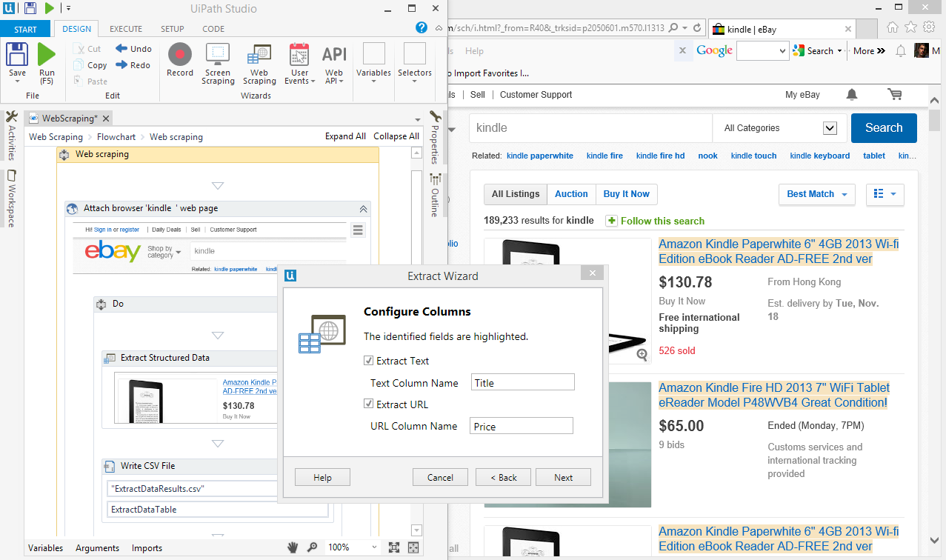Open the Outline side panel

435,195
